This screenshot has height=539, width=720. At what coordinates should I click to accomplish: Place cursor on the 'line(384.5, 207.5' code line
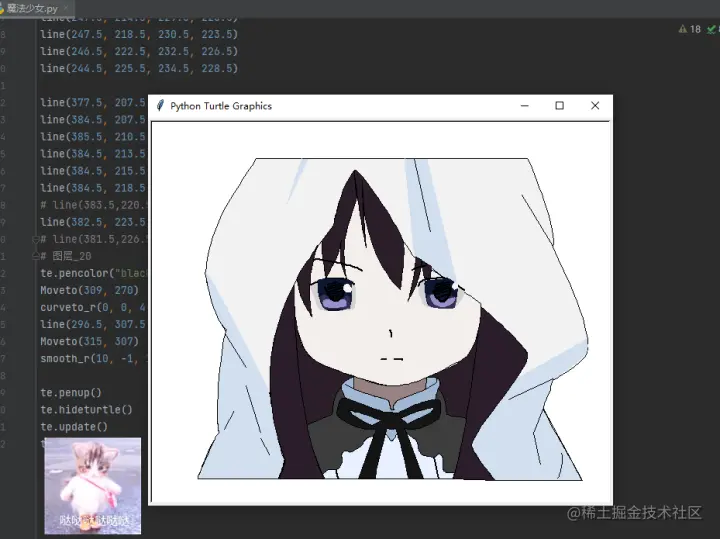pos(93,119)
